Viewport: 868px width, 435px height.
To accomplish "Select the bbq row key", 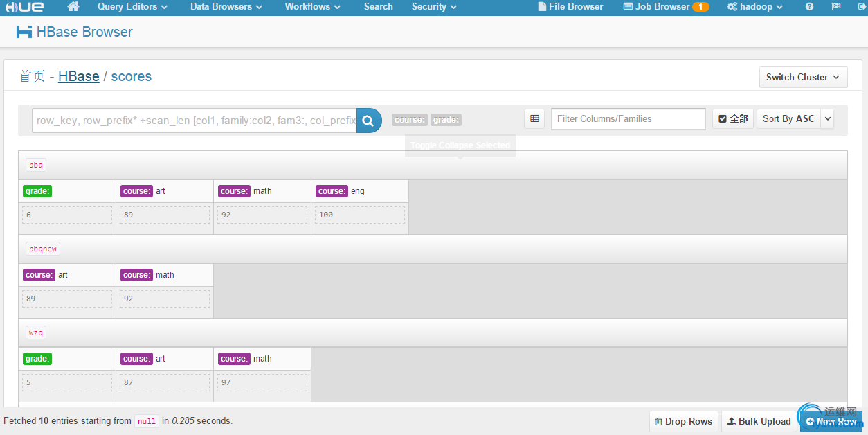I will [36, 165].
